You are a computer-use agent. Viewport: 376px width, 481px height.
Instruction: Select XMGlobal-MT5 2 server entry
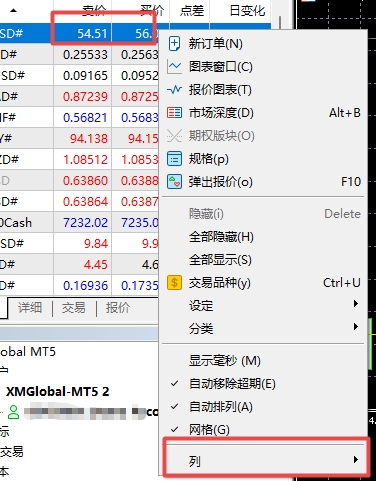(57, 391)
